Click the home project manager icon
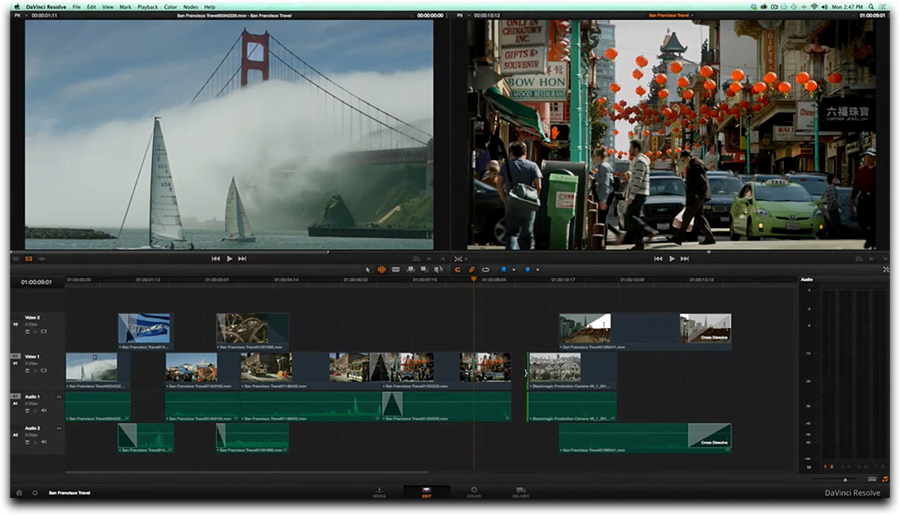The width and height of the screenshot is (900, 515). point(19,493)
